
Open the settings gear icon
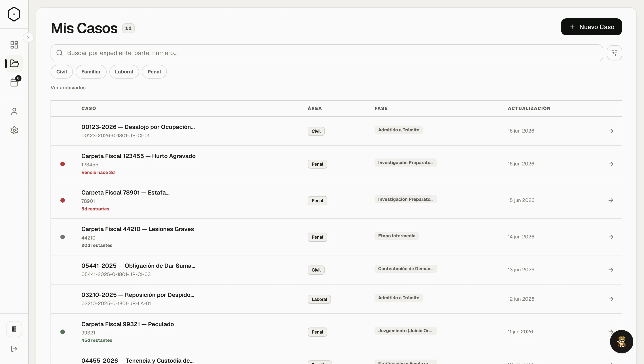coord(14,130)
